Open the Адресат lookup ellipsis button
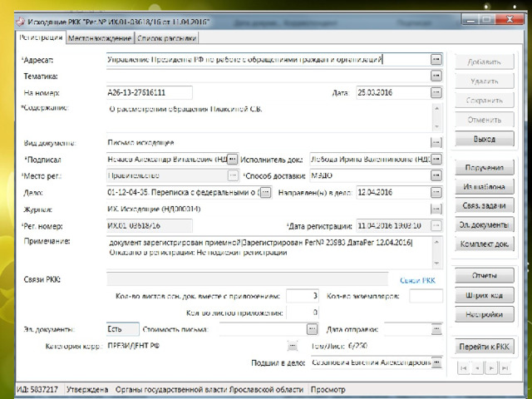 pyautogui.click(x=436, y=59)
